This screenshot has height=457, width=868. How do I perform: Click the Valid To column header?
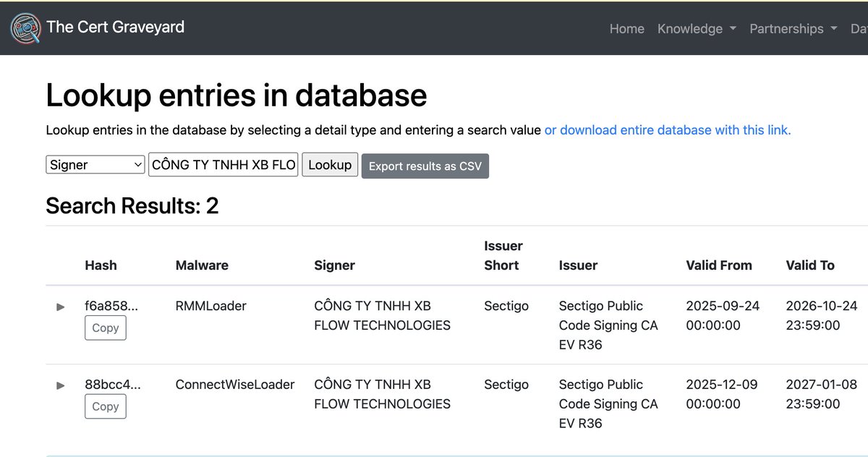[x=810, y=265]
